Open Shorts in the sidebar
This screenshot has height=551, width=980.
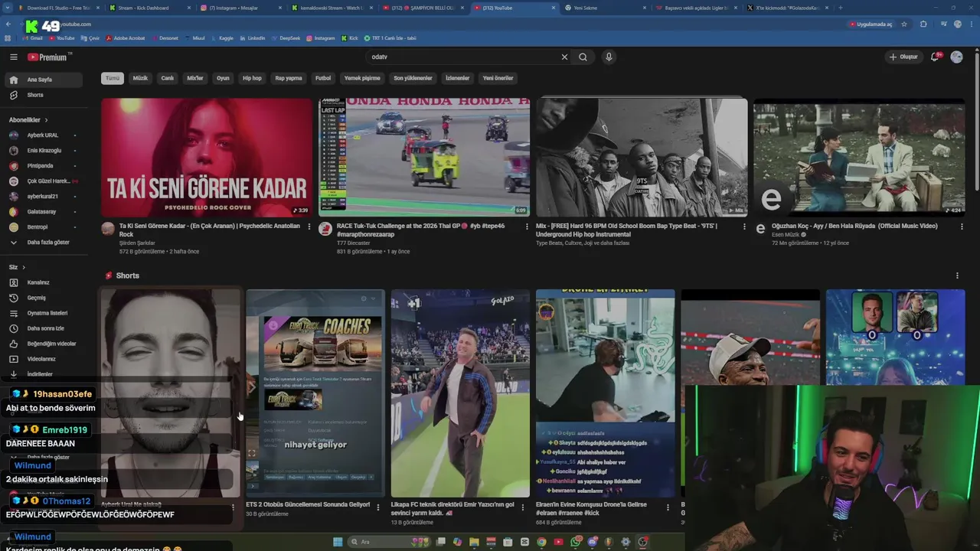pyautogui.click(x=44, y=95)
